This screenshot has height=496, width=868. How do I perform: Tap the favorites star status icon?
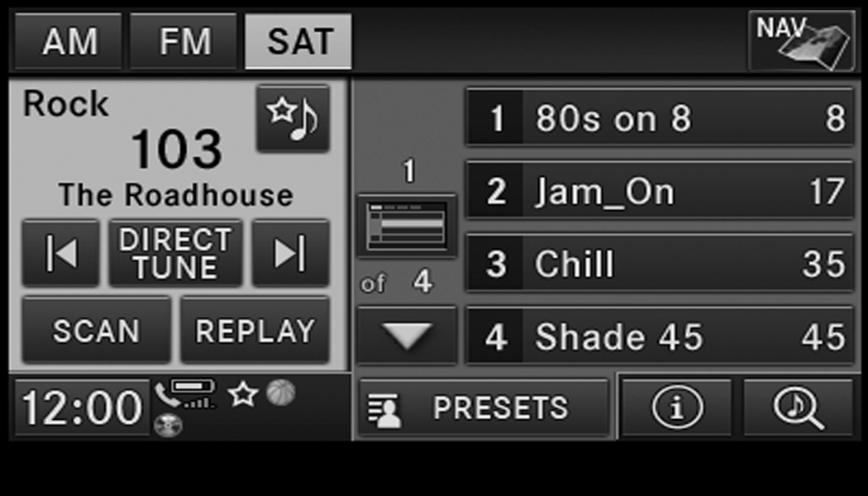pos(243,394)
